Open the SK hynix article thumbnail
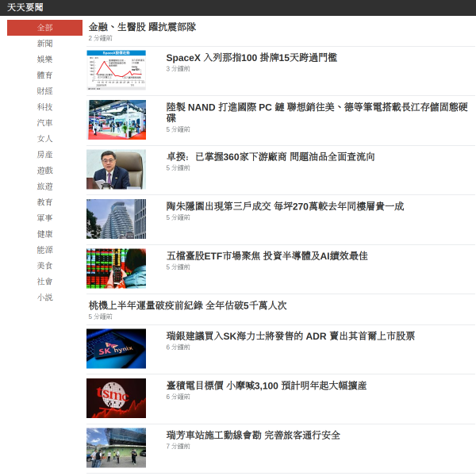 116,348
